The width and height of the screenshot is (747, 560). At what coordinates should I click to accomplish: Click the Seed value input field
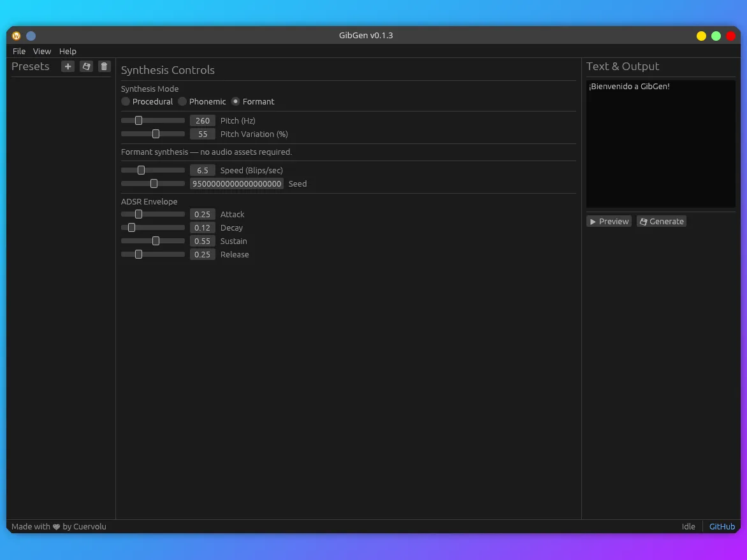tap(236, 183)
